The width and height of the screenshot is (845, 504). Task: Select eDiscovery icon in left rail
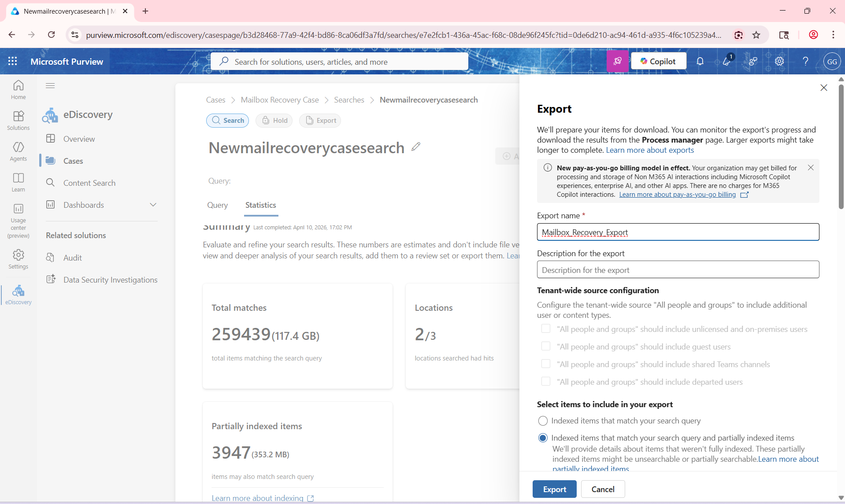point(18,294)
